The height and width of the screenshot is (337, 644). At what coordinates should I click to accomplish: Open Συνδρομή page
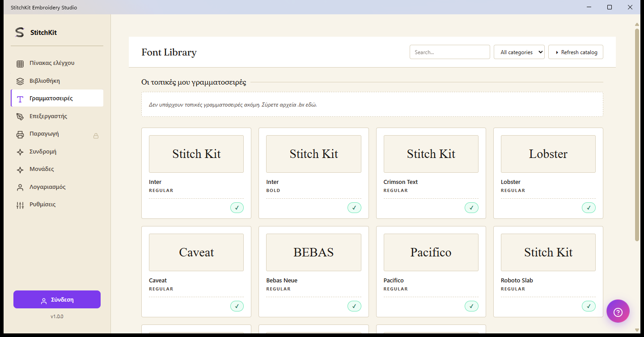click(x=57, y=151)
